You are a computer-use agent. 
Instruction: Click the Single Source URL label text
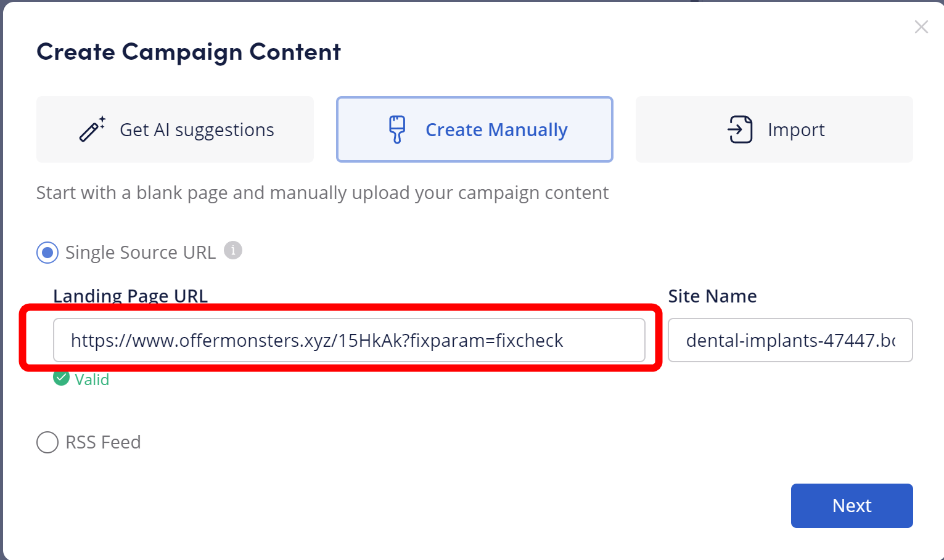point(141,253)
